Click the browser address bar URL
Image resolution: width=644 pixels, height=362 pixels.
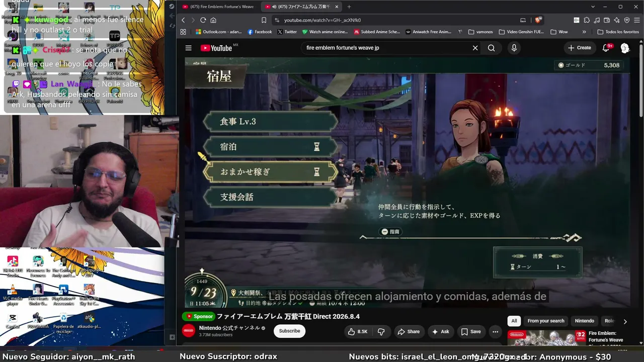coord(323,20)
